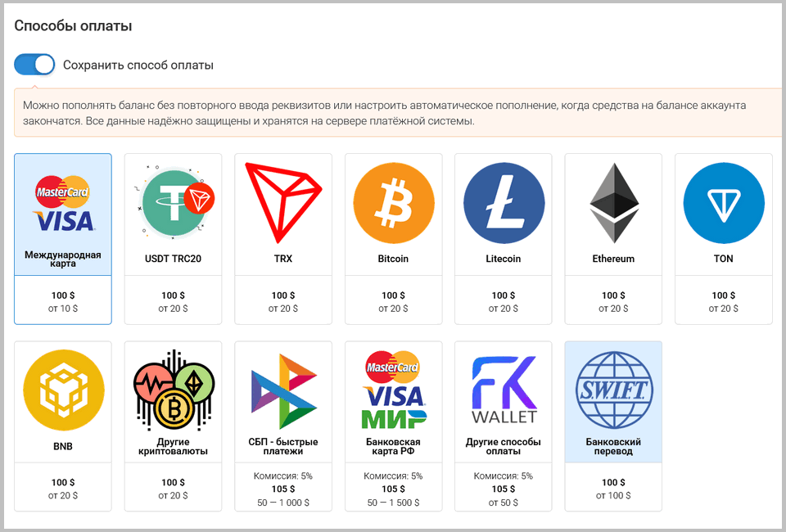786x532 pixels.
Task: Toggle the Сохранить способ оплаты switch
Action: tap(34, 65)
